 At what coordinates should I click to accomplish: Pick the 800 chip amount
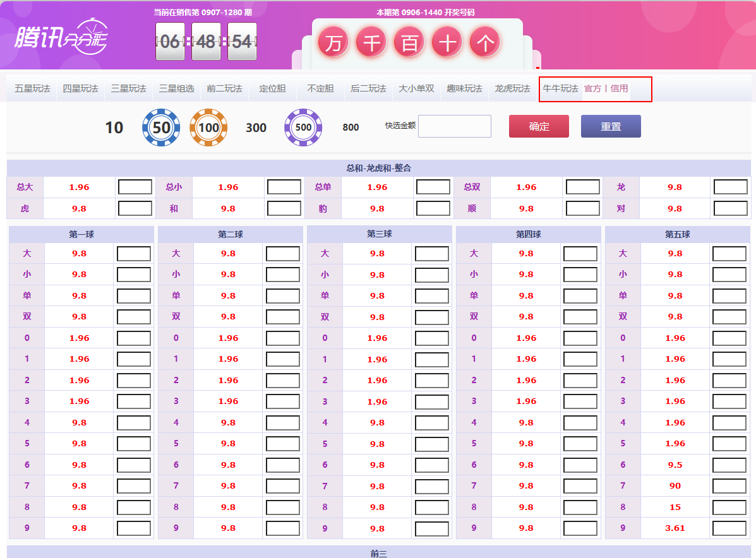(x=351, y=128)
